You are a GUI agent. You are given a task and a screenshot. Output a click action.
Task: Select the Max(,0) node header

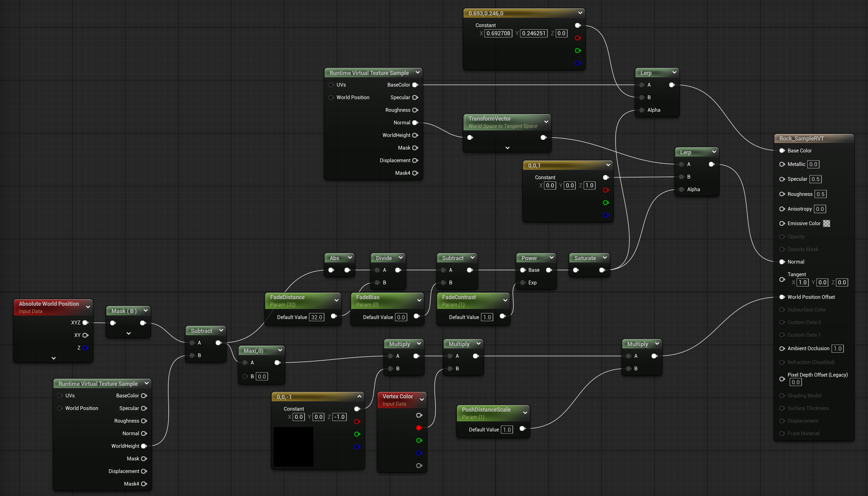point(254,351)
